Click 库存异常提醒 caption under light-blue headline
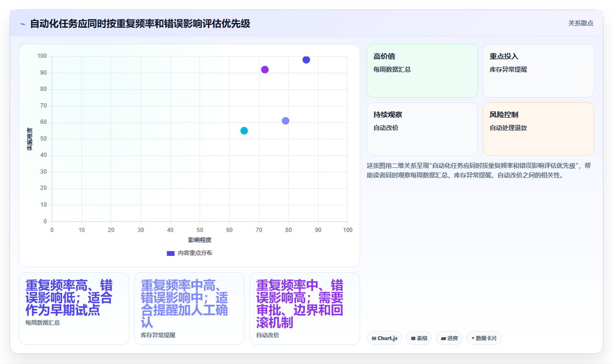The width and height of the screenshot is (613, 364). click(x=158, y=335)
